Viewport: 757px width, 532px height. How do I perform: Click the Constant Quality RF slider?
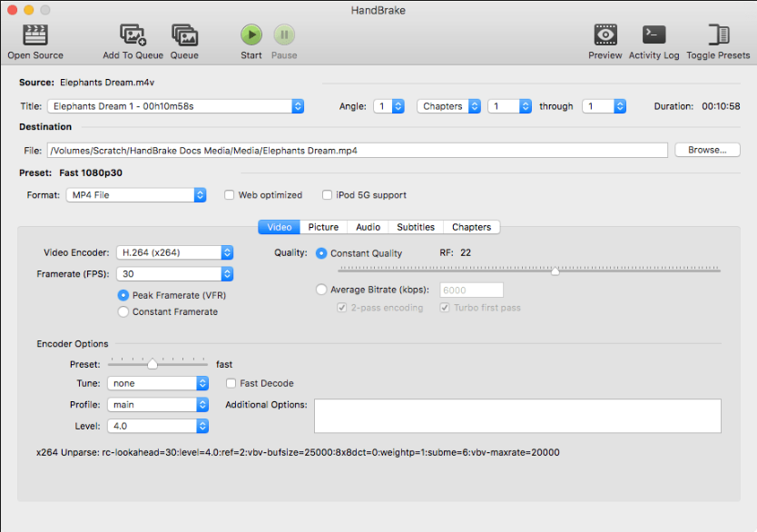pos(529,270)
